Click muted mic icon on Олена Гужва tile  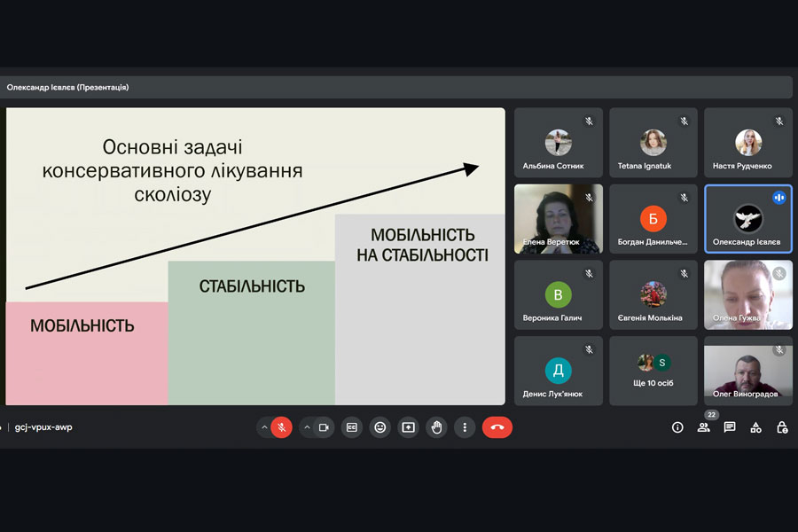(779, 273)
